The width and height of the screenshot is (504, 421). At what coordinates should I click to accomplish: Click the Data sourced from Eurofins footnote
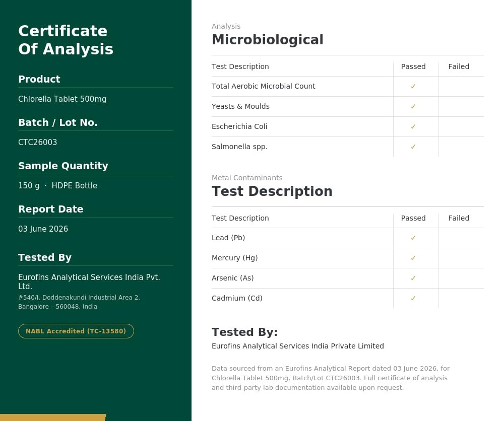click(331, 378)
